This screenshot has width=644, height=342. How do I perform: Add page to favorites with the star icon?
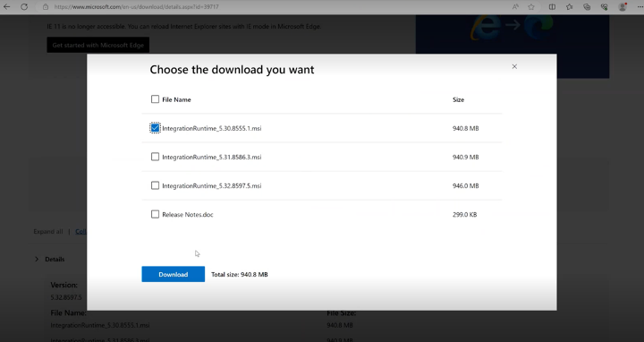click(x=531, y=7)
